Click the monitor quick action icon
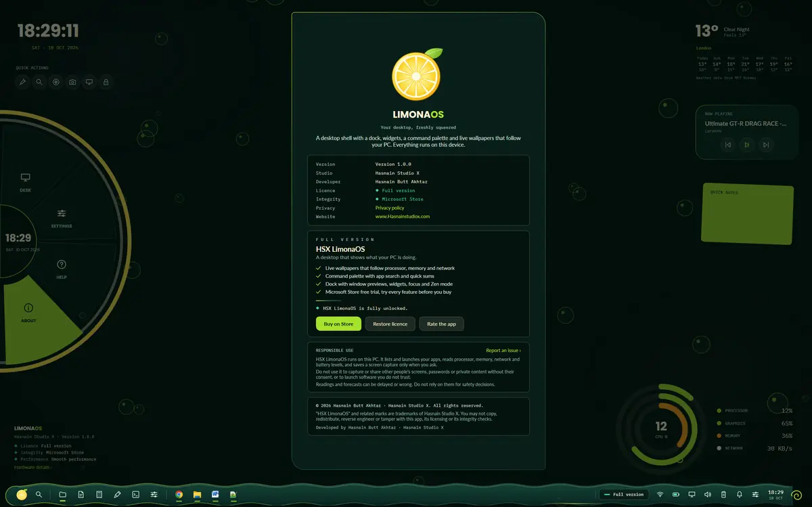The image size is (812, 507). click(89, 82)
